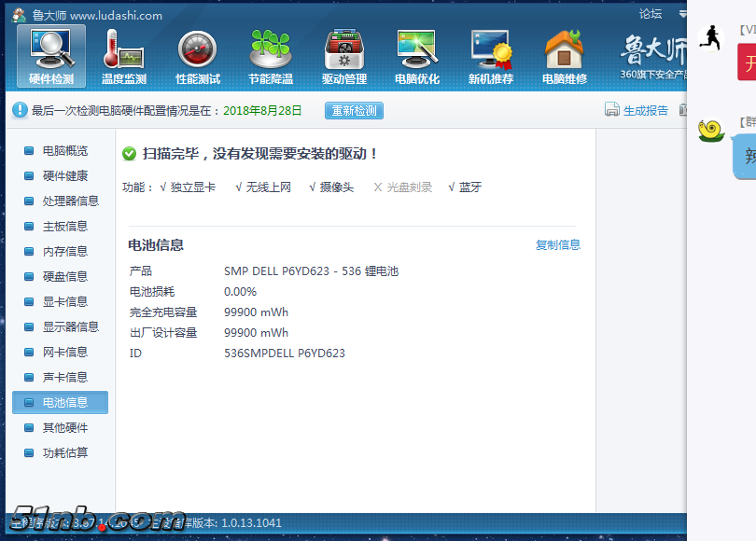Open the 节能降温 energy saving icon
This screenshot has width=756, height=541.
[x=271, y=56]
